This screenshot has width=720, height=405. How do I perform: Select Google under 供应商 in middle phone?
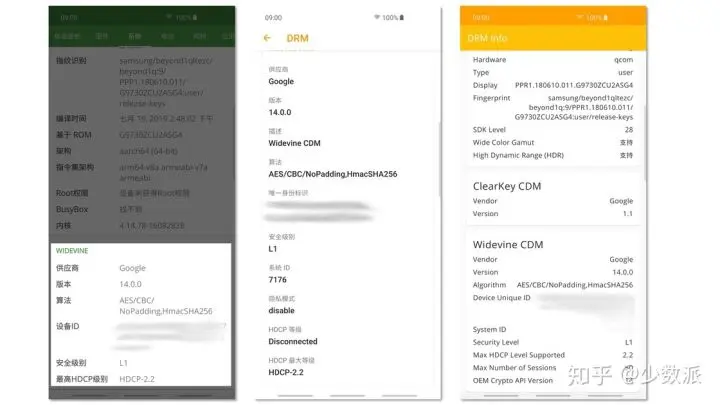281,81
